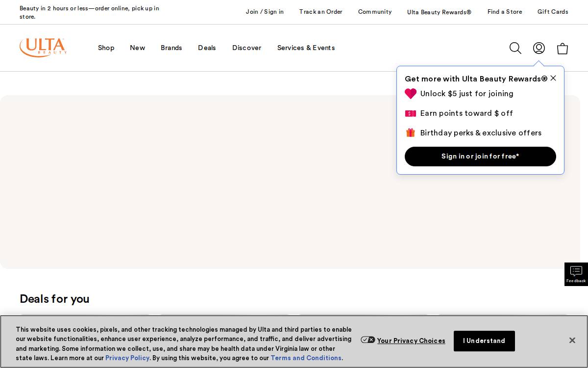The image size is (588, 368).
Task: Click Track an Order link
Action: tap(321, 12)
